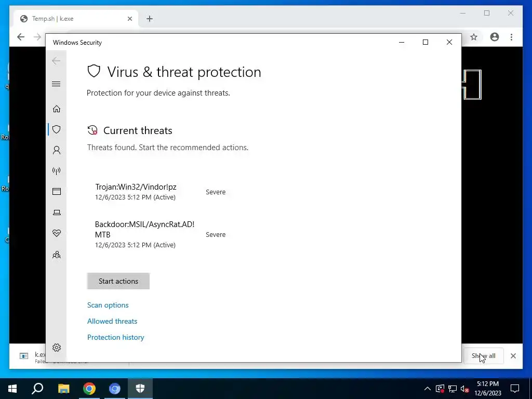
Task: Click Chrome back navigation arrow
Action: click(21, 37)
